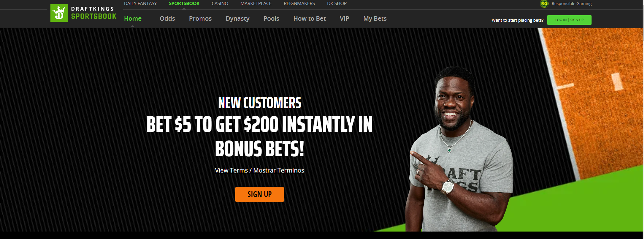Screen dimensions: 644x239
Task: Open the Marketplace link
Action: click(x=256, y=3)
